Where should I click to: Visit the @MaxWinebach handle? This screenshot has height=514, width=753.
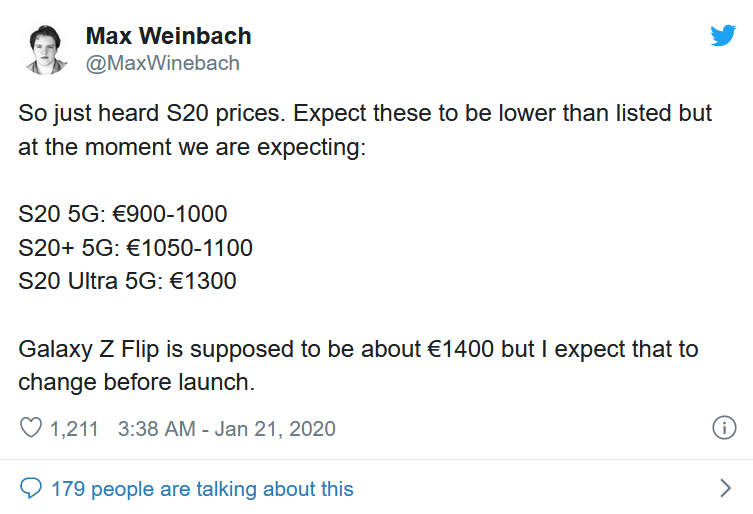[x=162, y=63]
